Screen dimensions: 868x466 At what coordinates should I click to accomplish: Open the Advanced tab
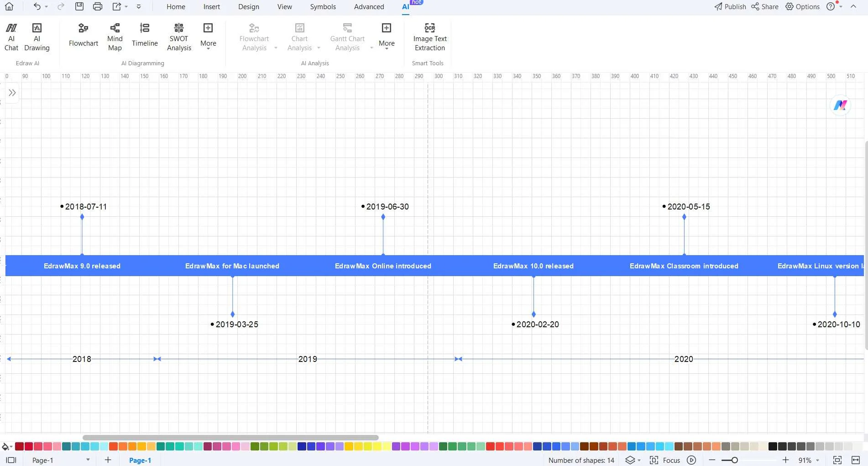(369, 7)
